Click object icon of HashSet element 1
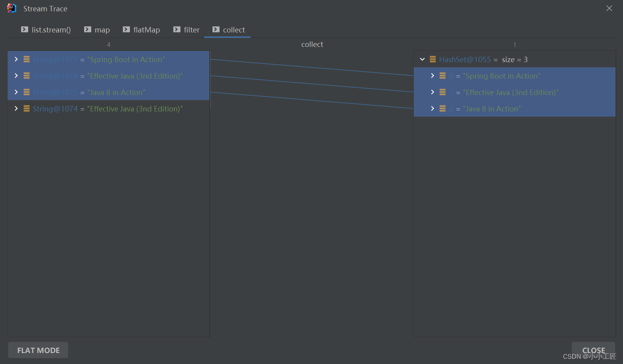 (443, 92)
